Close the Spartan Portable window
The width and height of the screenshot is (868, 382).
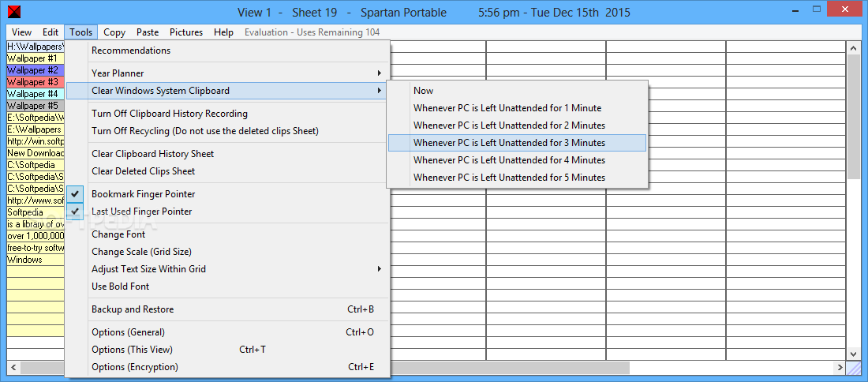[846, 9]
